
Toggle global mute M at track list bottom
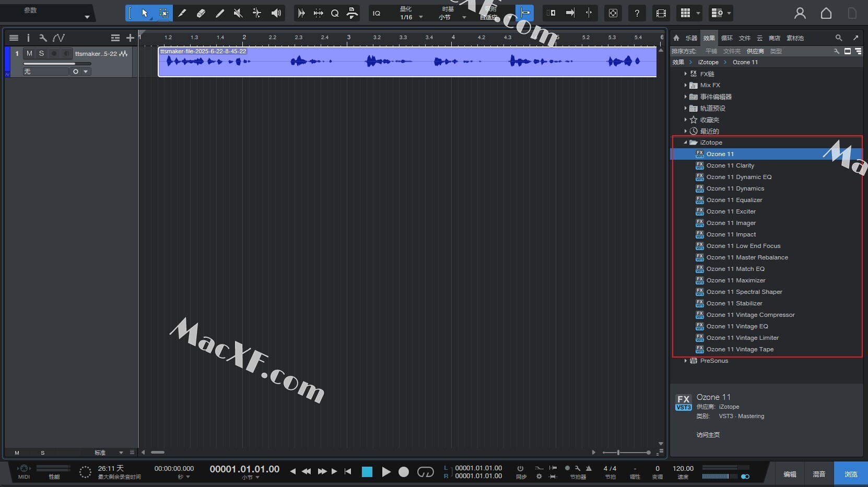(17, 453)
